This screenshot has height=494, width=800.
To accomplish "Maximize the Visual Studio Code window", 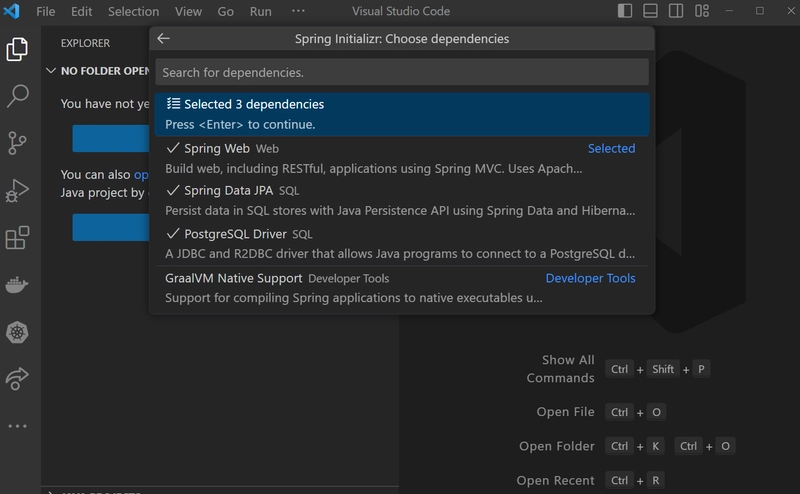I will point(760,11).
